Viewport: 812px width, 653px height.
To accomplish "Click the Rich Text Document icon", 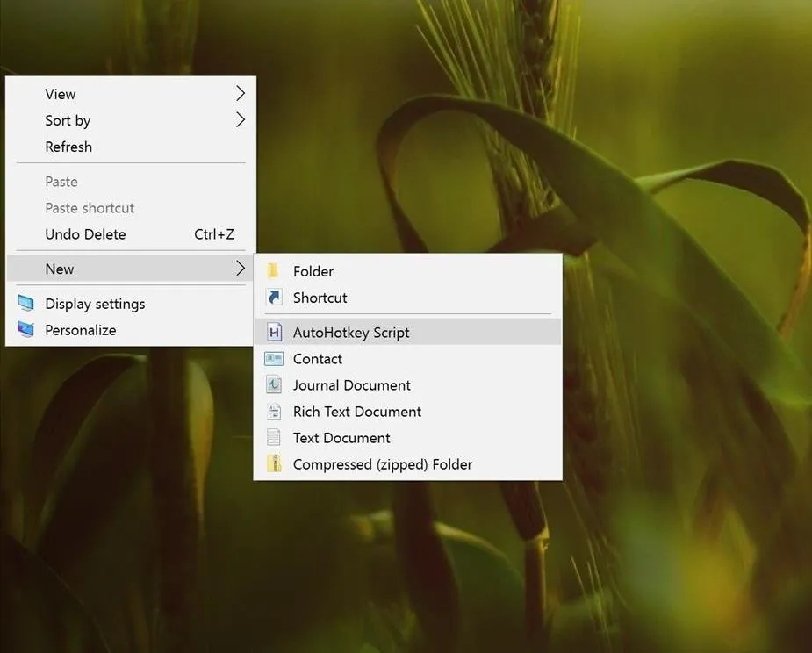I will [x=273, y=411].
